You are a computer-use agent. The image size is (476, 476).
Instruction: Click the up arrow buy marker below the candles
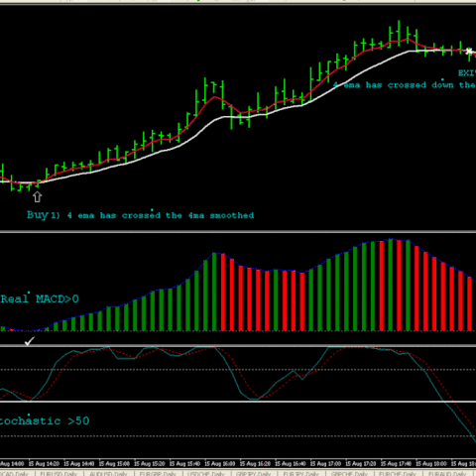(x=37, y=196)
